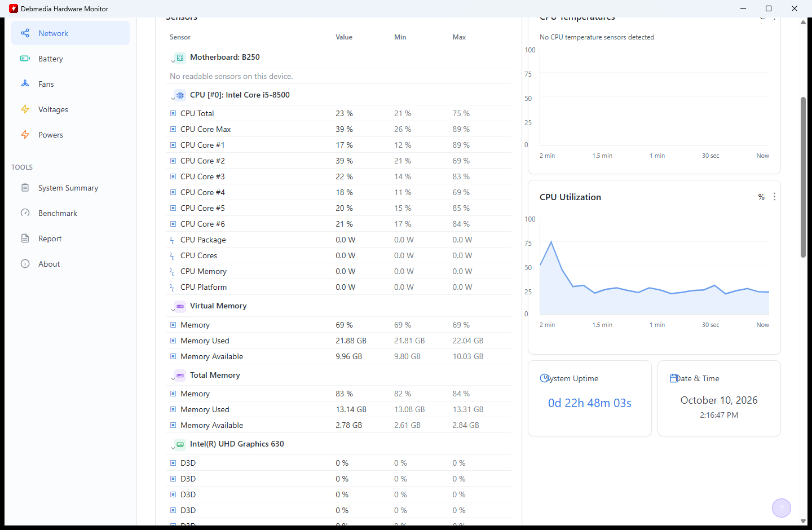Collapse the CPU [#0] Intel Core i5-8500 group
Image resolution: width=812 pixels, height=530 pixels.
pyautogui.click(x=173, y=98)
